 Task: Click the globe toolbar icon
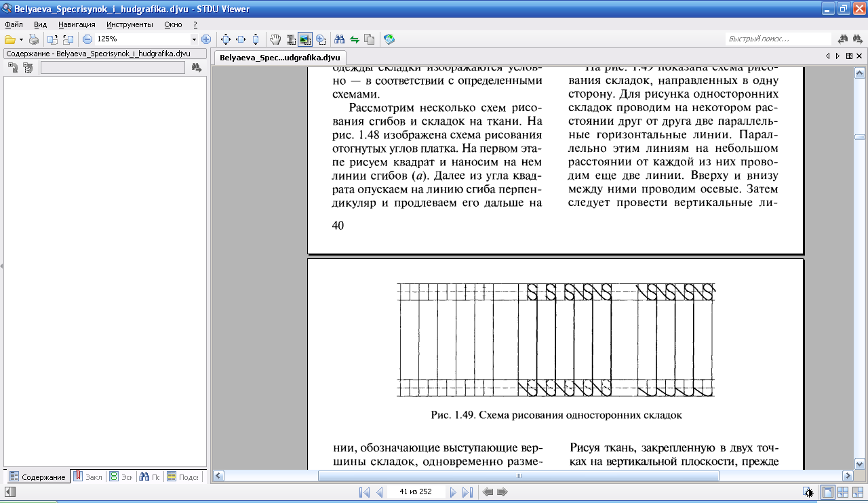coord(389,39)
